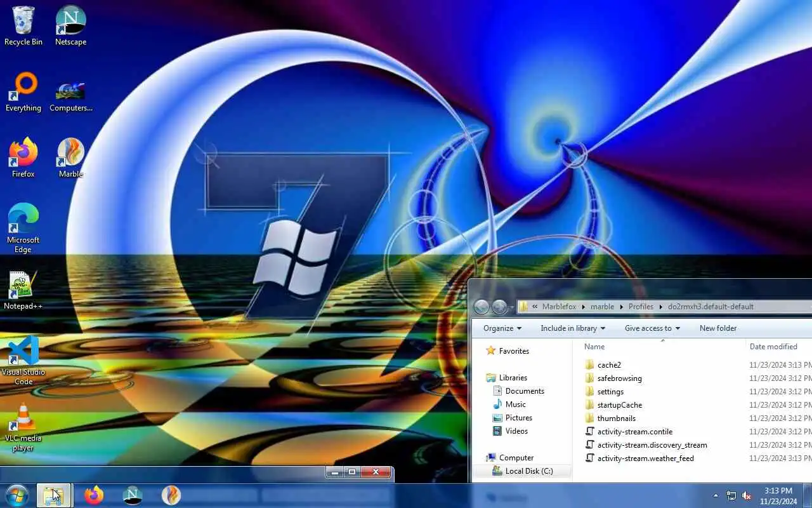Click the muted volume tray icon
The image size is (812, 508).
pos(747,496)
